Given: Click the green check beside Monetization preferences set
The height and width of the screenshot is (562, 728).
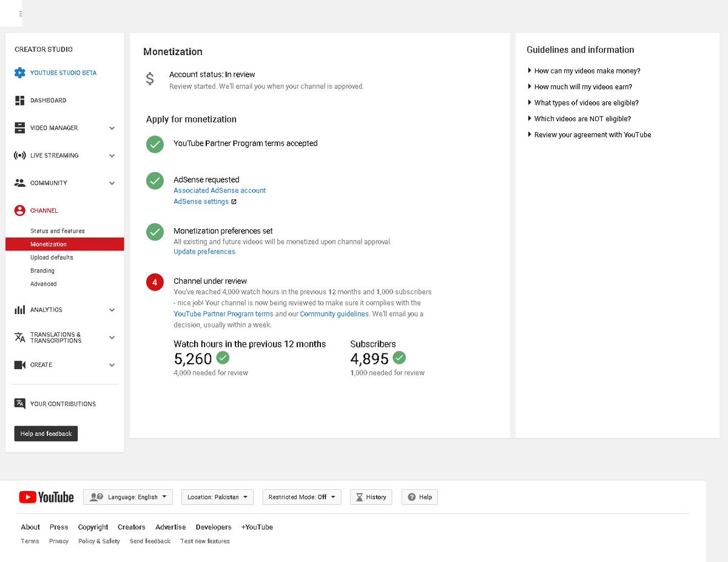Looking at the screenshot, I should click(x=155, y=232).
